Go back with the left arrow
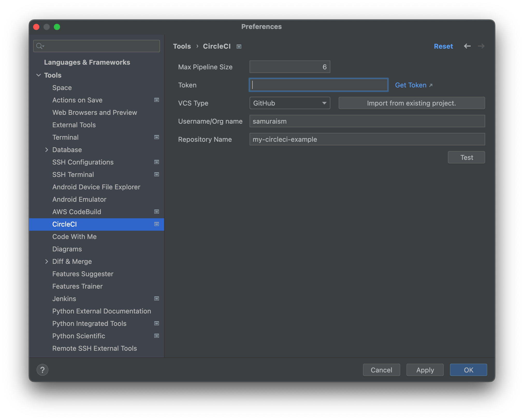This screenshot has width=524, height=420. click(x=467, y=46)
